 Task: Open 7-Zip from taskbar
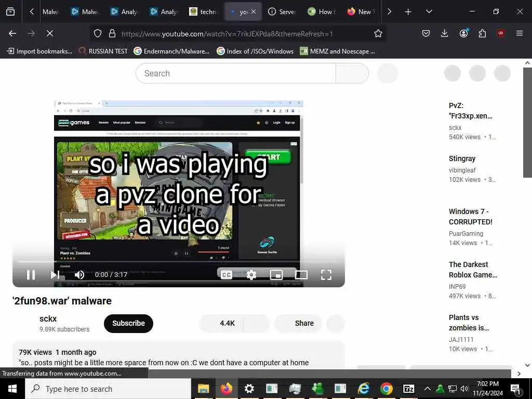[x=409, y=389]
